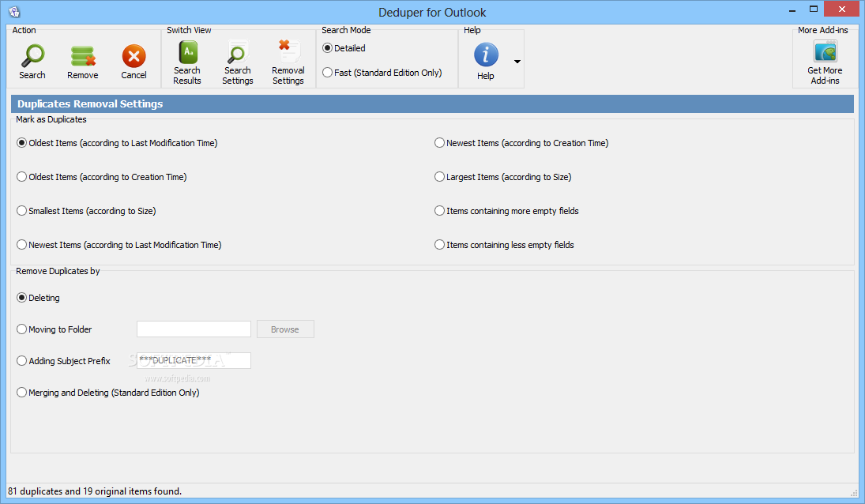Choose Oldest Items according to Creation Time

[101, 177]
